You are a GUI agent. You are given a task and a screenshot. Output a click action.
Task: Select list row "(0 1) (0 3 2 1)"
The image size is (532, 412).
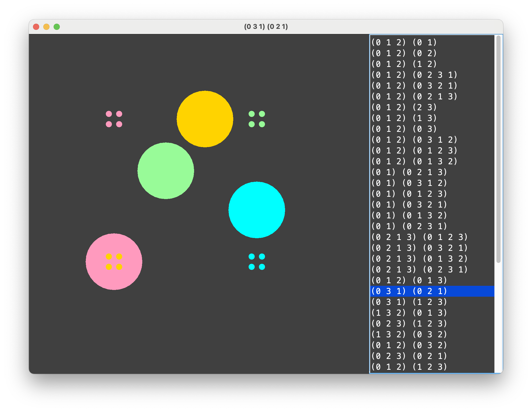pyautogui.click(x=432, y=204)
